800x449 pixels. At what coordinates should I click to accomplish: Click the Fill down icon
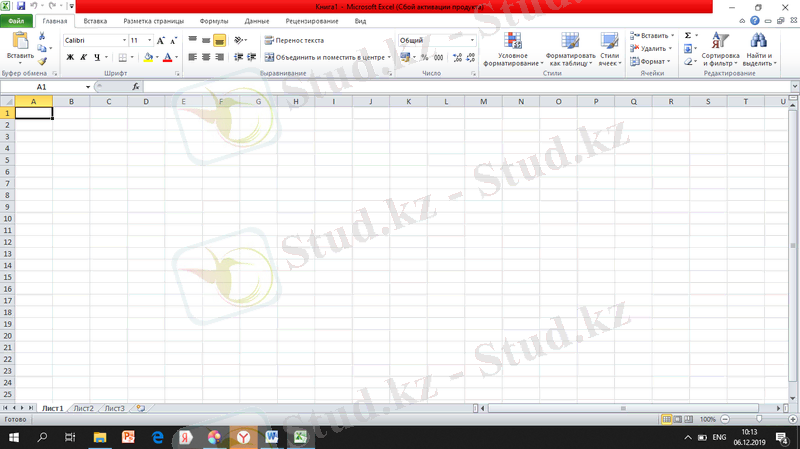pyautogui.click(x=688, y=48)
